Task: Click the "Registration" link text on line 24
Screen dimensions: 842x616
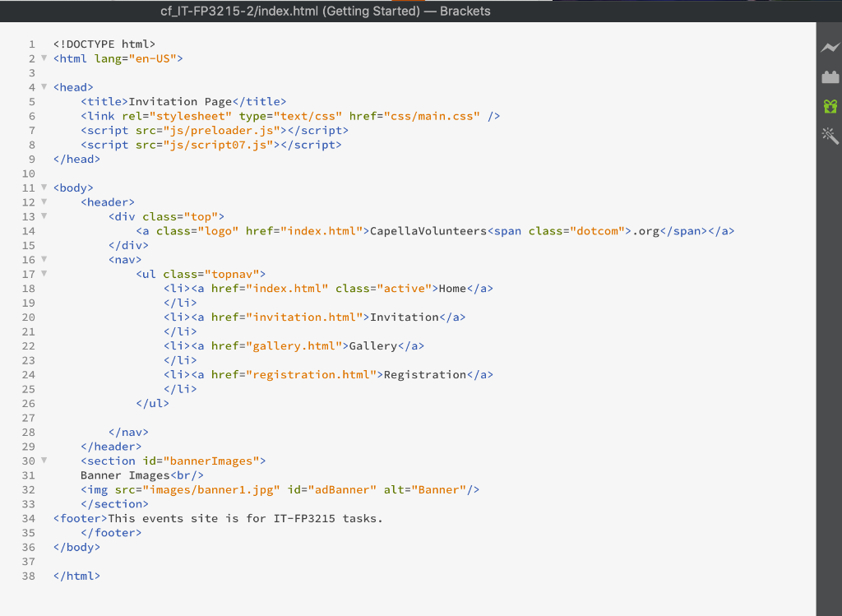Action: [x=425, y=375]
